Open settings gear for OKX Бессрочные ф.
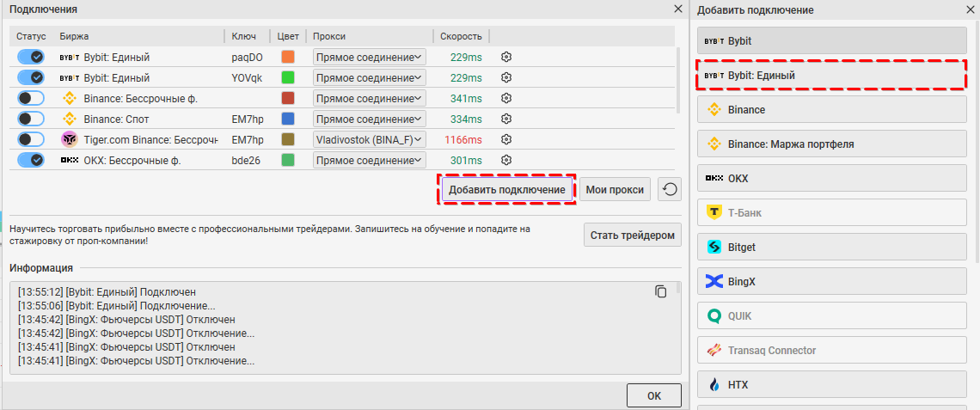The height and width of the screenshot is (410, 980). (x=506, y=160)
